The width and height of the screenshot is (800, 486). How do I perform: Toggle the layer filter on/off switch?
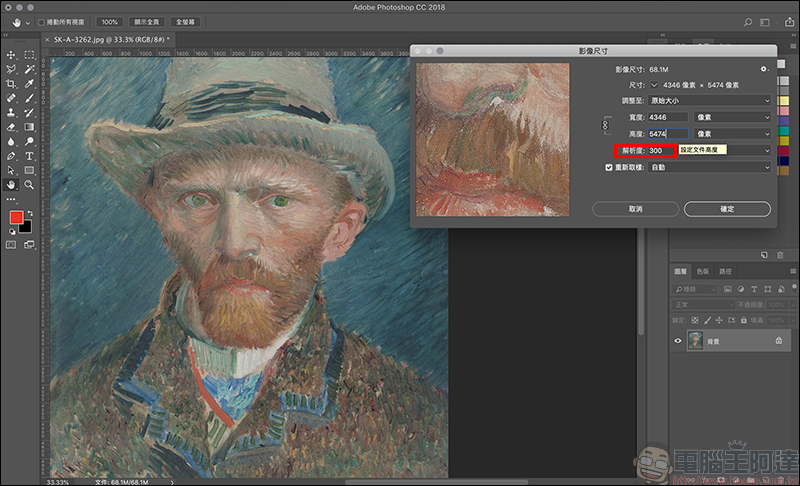click(794, 287)
